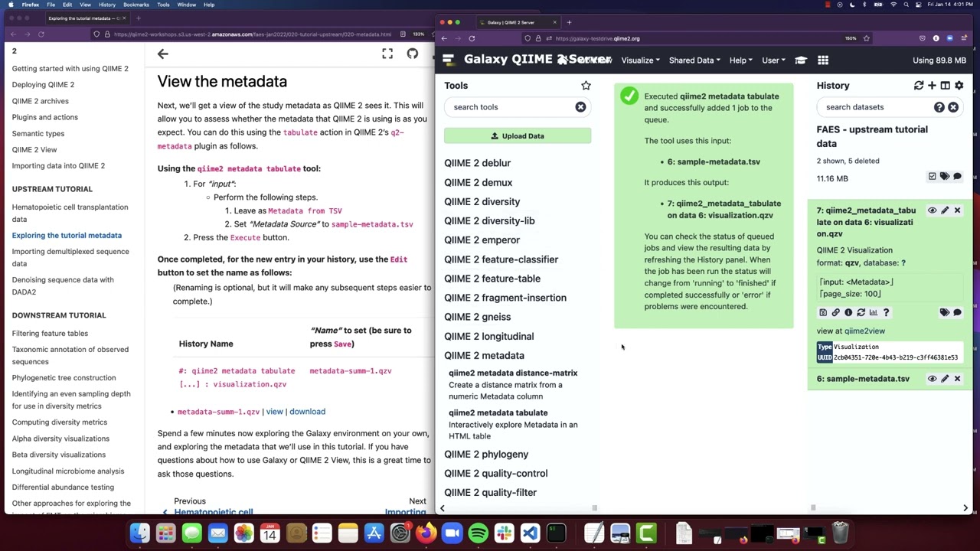Expand the QIIME 2 feature-table section
This screenshot has width=980, height=551.
tap(492, 279)
